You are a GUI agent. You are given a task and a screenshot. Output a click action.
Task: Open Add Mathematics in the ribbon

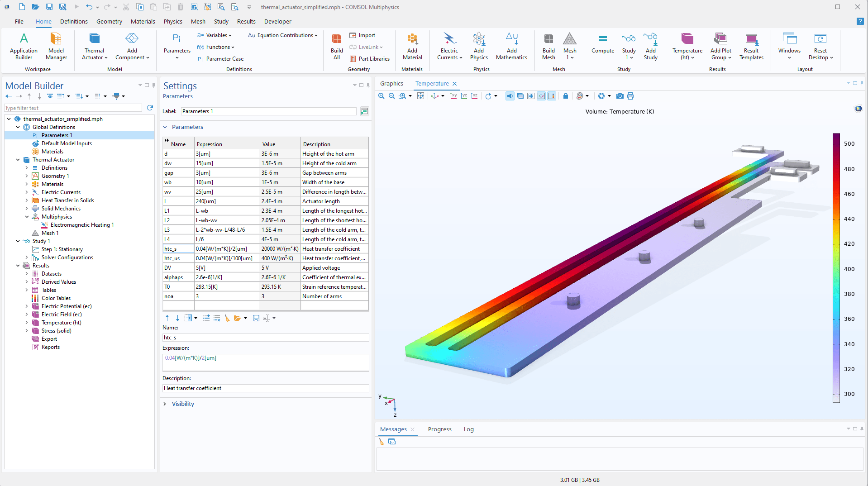point(511,46)
